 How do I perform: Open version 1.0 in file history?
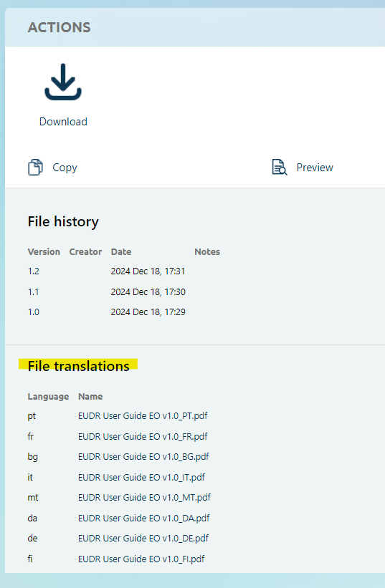(34, 312)
